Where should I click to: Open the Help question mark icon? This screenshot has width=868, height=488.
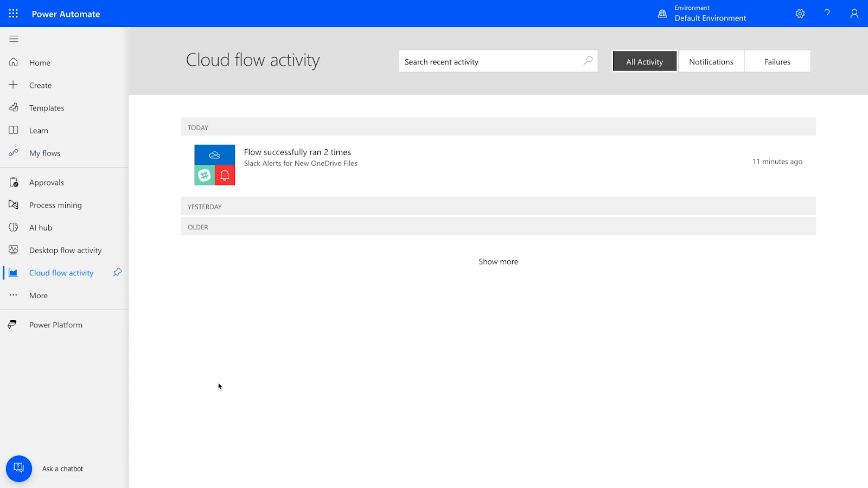pos(827,14)
